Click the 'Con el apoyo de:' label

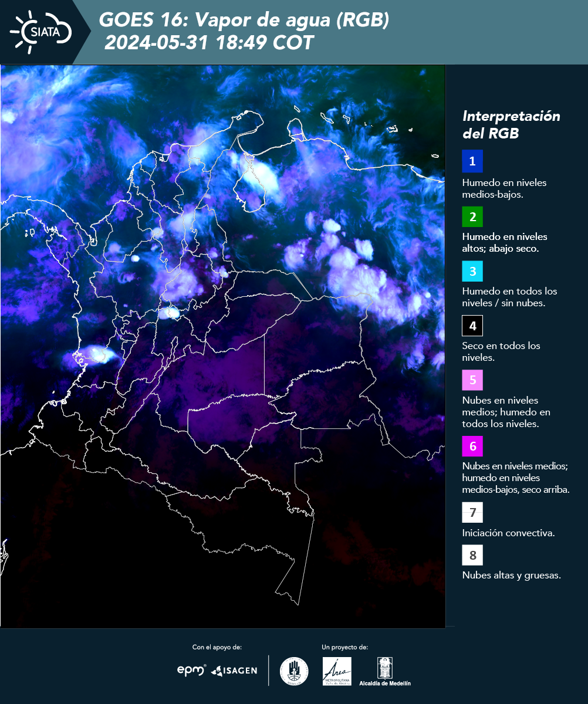(x=217, y=648)
